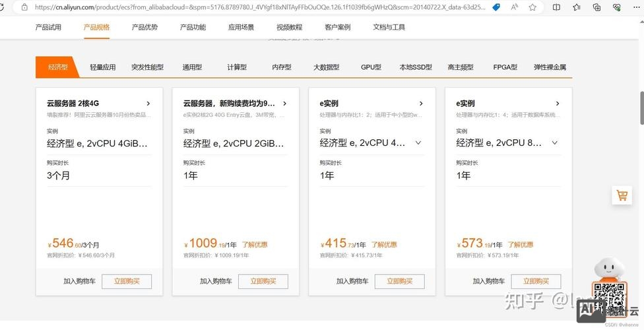Open the browser Favorites list icon

tap(577, 7)
